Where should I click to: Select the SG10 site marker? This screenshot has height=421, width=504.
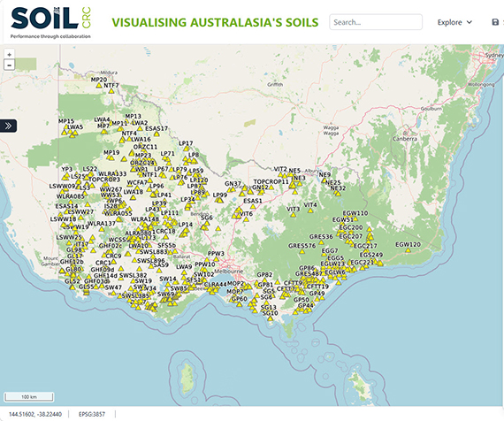(x=270, y=318)
